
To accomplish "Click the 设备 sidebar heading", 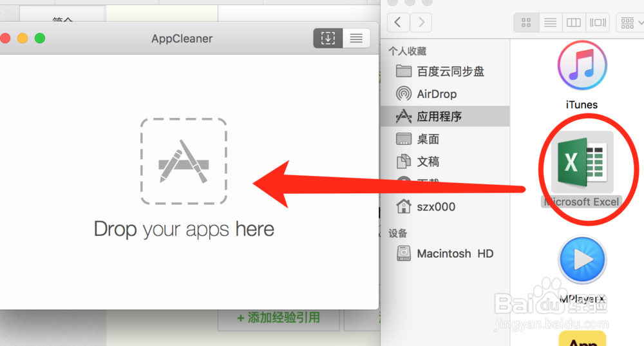I will point(398,233).
